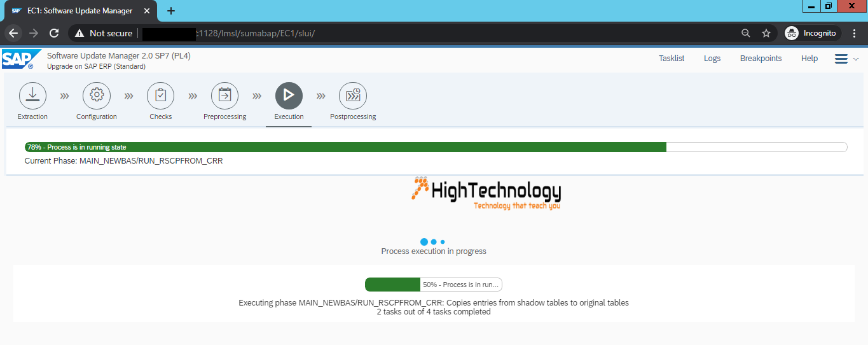This screenshot has height=345, width=868.
Task: Open the Logs menu
Action: [x=712, y=59]
